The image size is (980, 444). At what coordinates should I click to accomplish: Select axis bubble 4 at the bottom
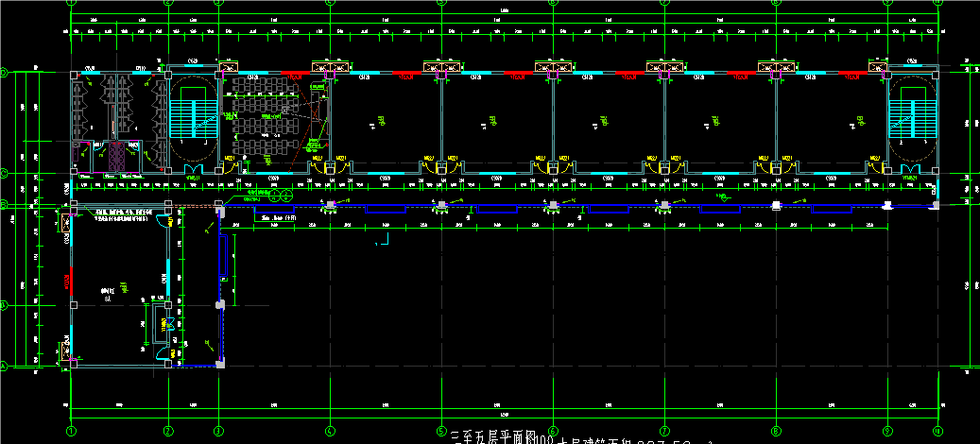(330, 430)
